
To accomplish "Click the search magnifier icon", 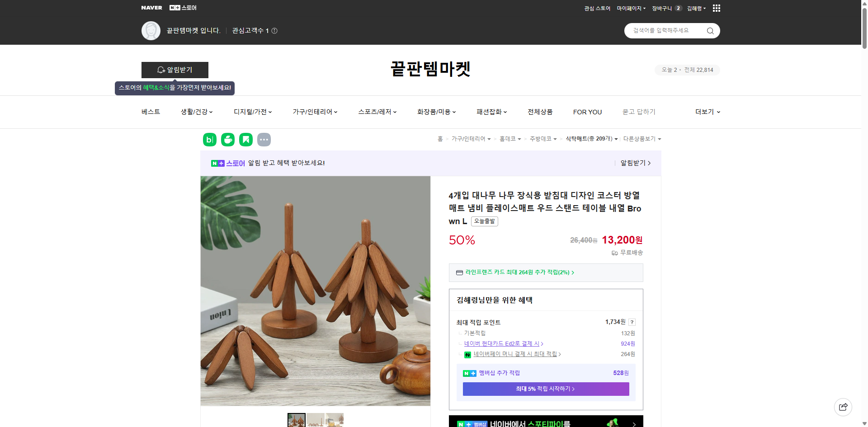I will coord(710,30).
